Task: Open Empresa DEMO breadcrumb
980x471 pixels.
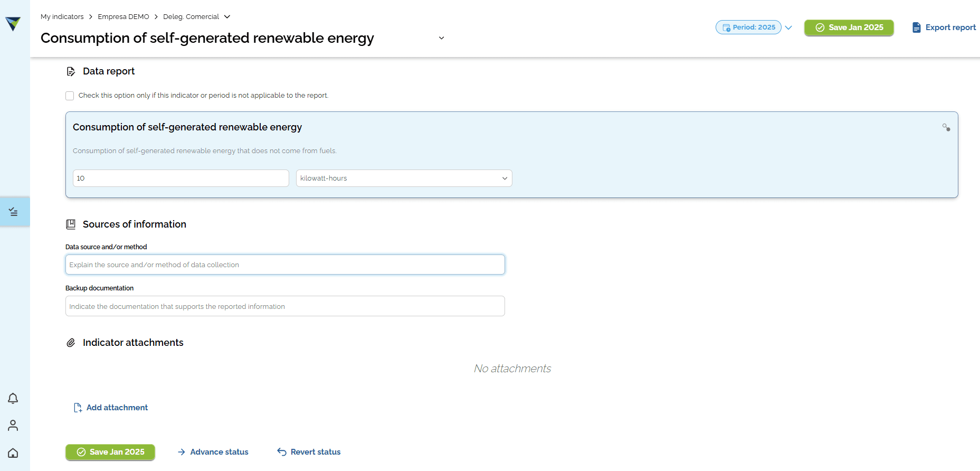Action: (x=123, y=17)
